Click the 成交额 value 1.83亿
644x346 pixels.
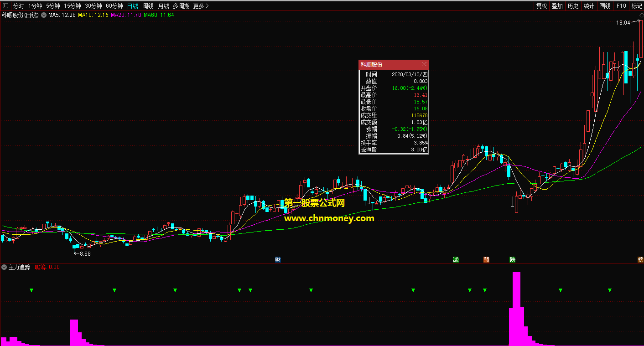tap(420, 122)
